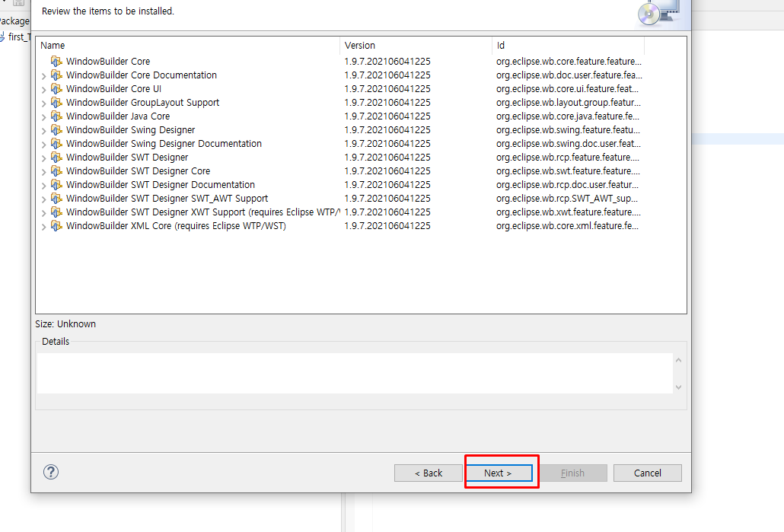Click org.eclipse.wb.core.xml.feature id cell
This screenshot has height=532, width=784.
[568, 226]
